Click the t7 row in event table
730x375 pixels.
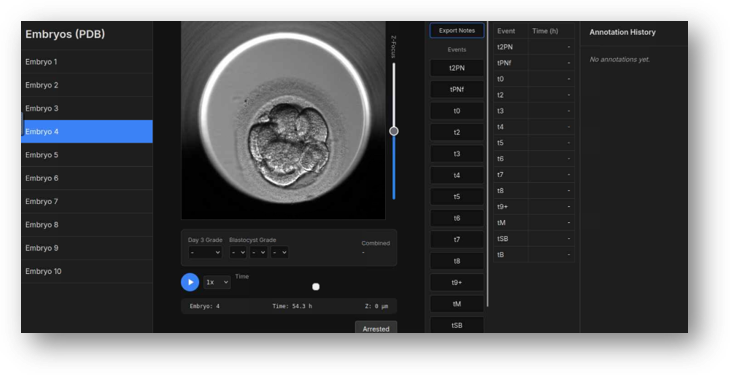(534, 175)
